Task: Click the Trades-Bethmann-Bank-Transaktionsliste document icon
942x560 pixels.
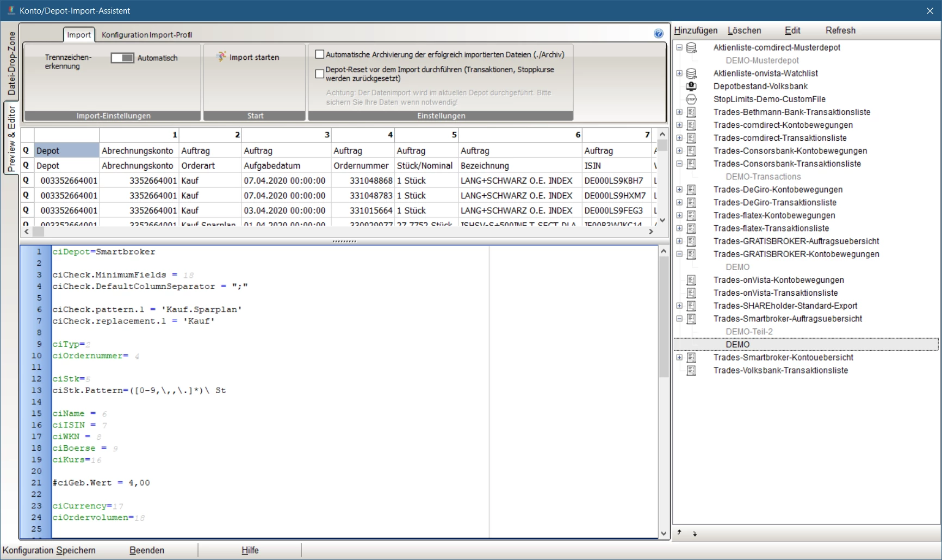Action: coord(691,113)
